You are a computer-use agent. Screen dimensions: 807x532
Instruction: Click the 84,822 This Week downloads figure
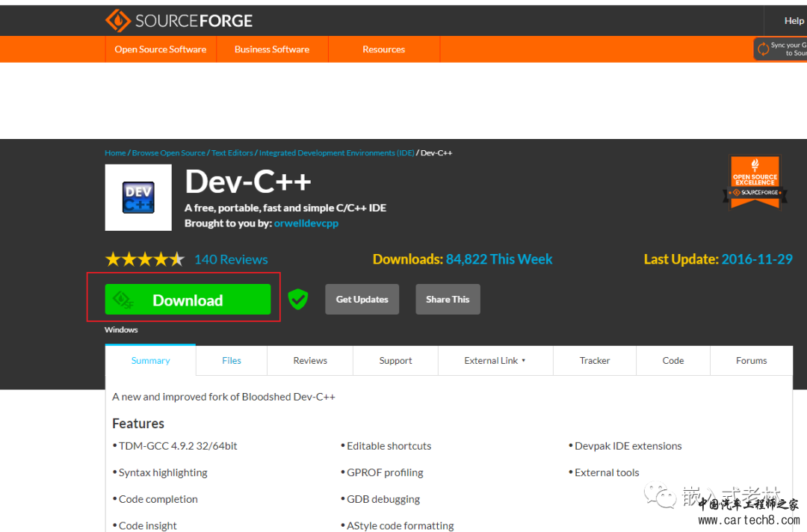point(498,259)
